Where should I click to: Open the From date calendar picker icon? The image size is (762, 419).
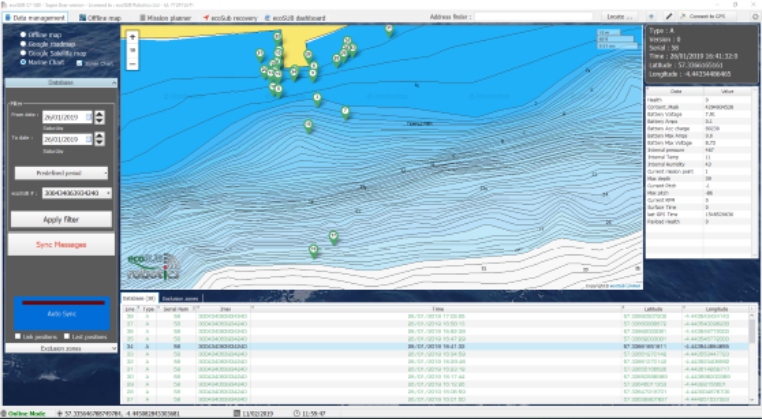pyautogui.click(x=90, y=117)
